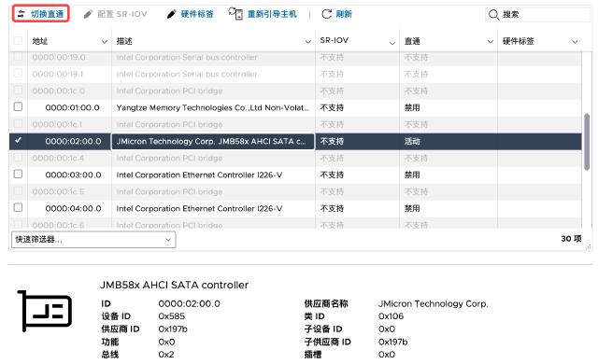Open the 硬件标签 column header menu

point(575,41)
